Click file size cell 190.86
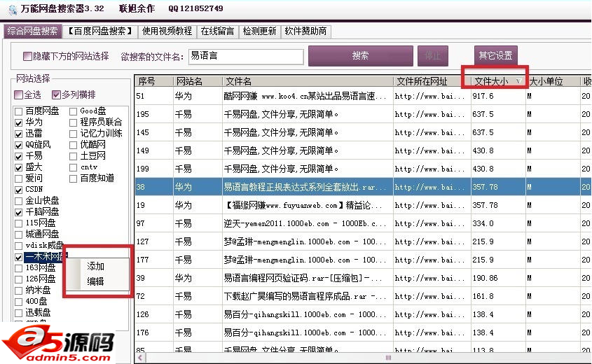The height and width of the screenshot is (364, 592). pyautogui.click(x=498, y=278)
